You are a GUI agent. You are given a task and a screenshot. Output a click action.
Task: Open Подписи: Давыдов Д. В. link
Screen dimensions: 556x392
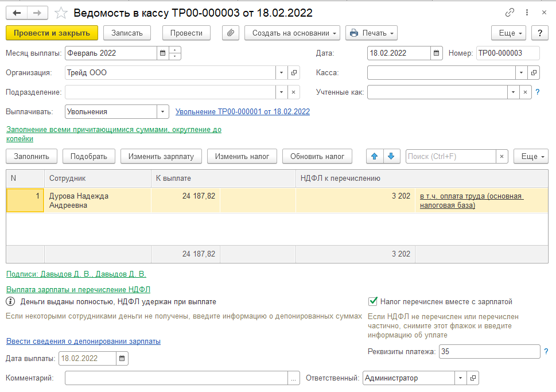click(x=76, y=274)
